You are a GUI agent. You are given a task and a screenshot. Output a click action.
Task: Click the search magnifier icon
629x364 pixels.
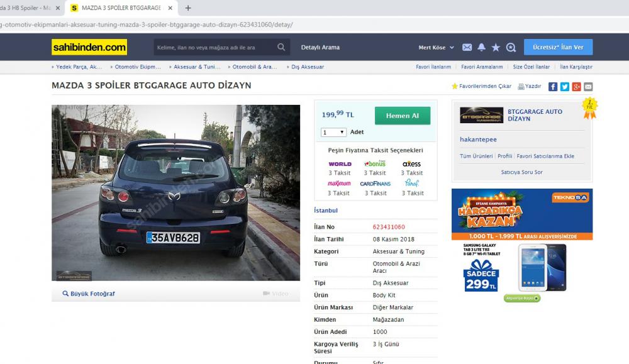click(x=281, y=47)
